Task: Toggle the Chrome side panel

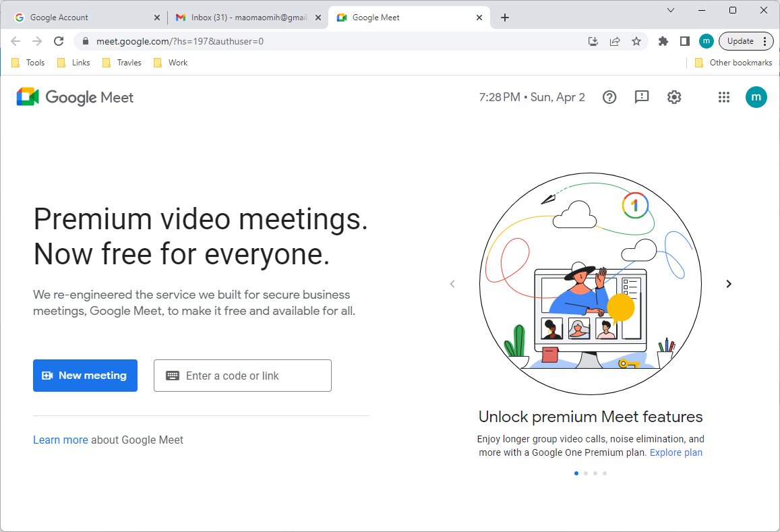Action: pyautogui.click(x=685, y=41)
